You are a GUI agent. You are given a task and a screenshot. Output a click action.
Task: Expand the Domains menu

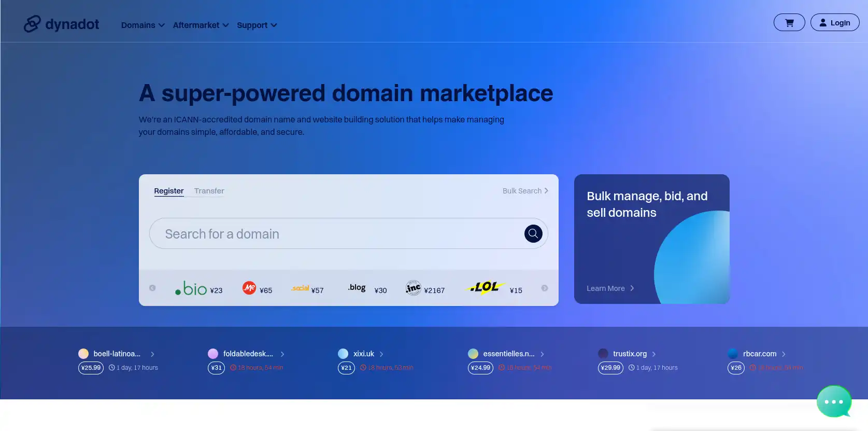click(143, 25)
